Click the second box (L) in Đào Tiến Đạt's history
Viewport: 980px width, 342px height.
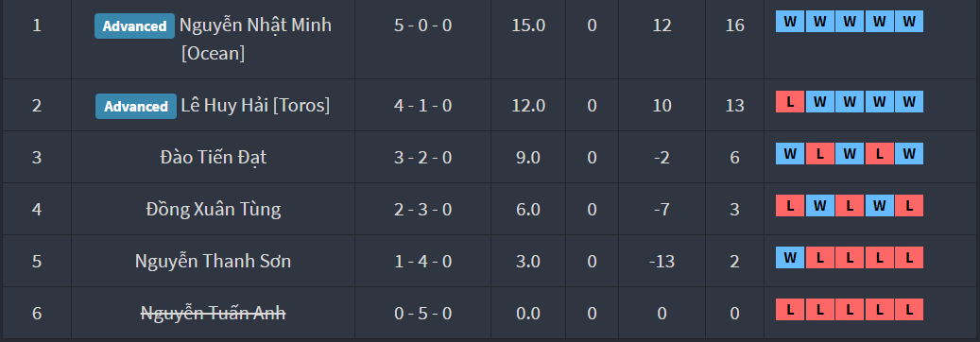(x=820, y=154)
